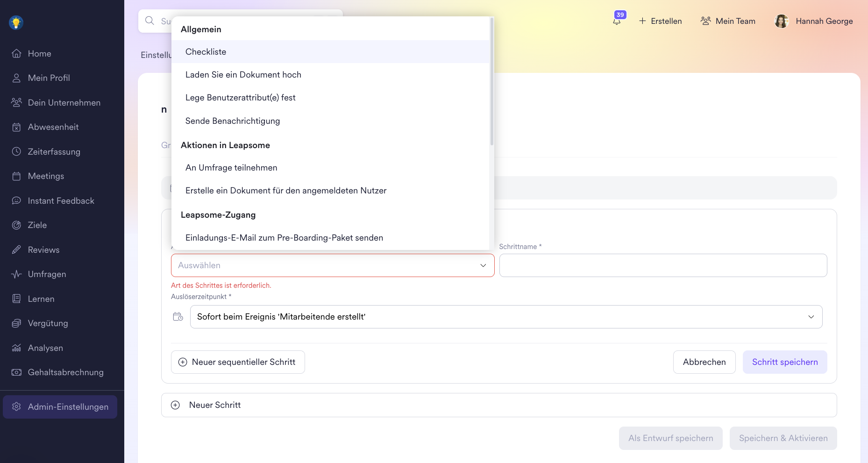Pick Laden Sie ein Dokument hoch
Screen dimensions: 868x463
[243, 75]
